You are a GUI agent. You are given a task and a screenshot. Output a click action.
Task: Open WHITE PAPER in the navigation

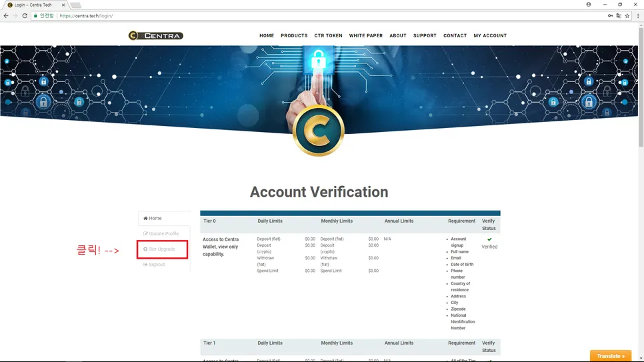click(x=365, y=36)
